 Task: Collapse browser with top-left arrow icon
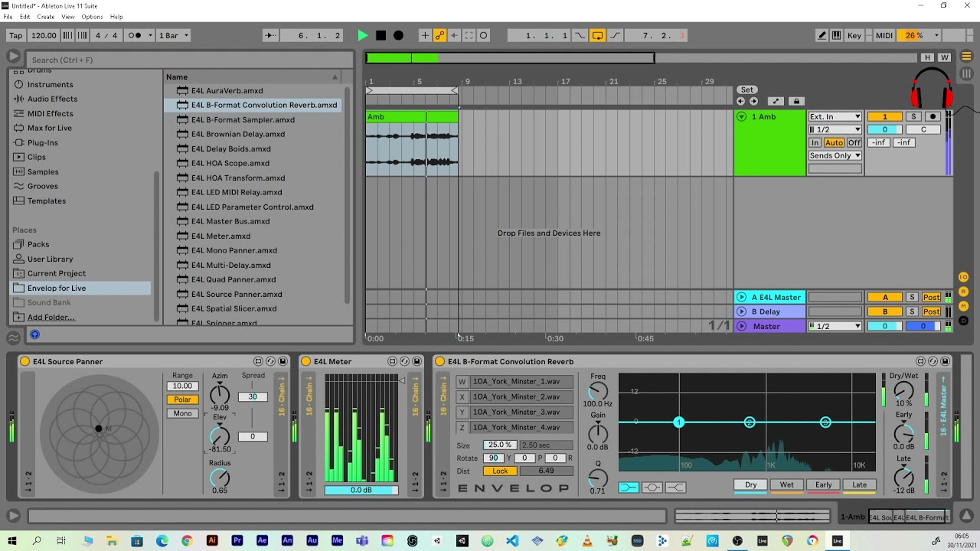[13, 57]
